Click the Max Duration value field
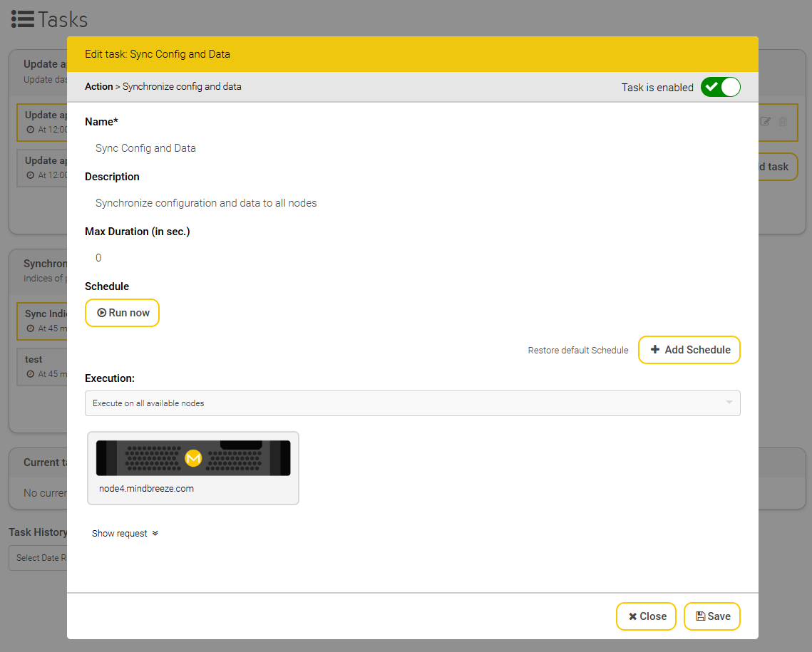The height and width of the screenshot is (652, 812). pos(412,258)
